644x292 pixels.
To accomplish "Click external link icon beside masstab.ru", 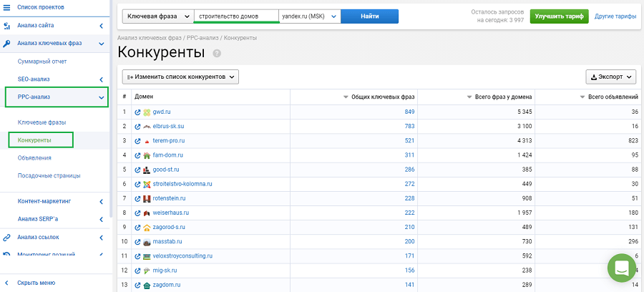I will pyautogui.click(x=137, y=241).
